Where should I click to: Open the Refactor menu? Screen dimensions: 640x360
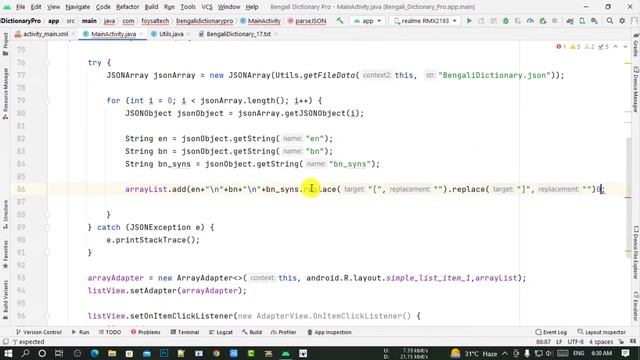127,7
